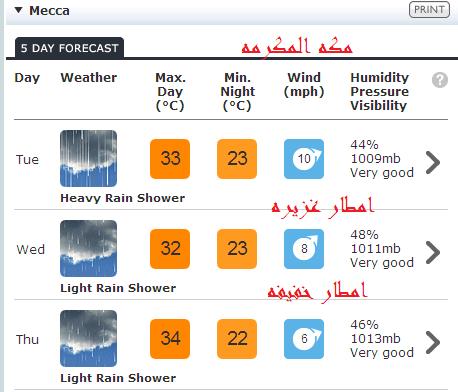Viewport: 458px width, 392px height.
Task: Click Thursday's min night temperature 22 tile
Action: point(237,339)
